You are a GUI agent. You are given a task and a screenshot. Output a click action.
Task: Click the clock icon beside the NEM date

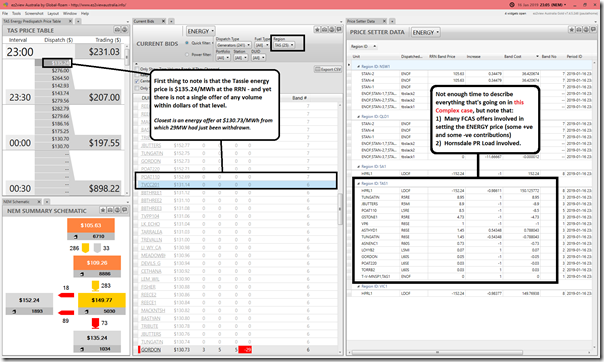512,5
